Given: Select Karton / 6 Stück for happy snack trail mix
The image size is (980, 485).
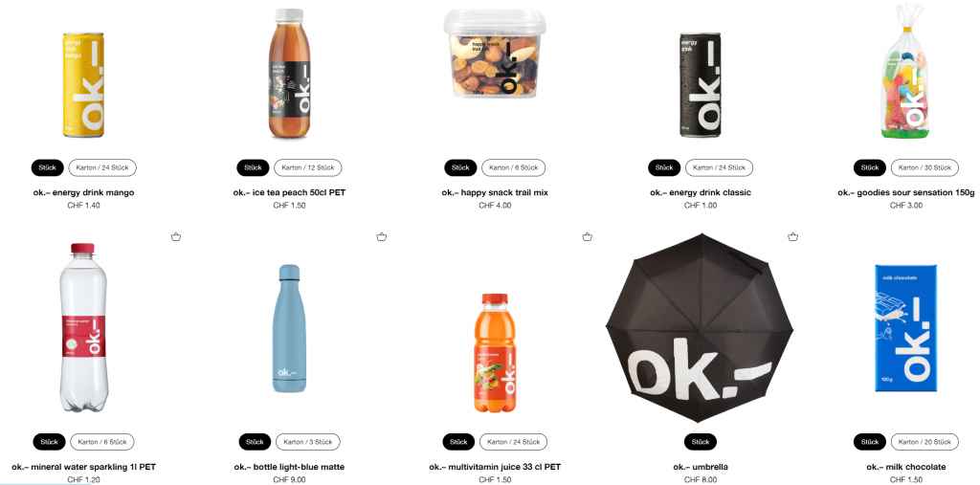Looking at the screenshot, I should (x=514, y=167).
